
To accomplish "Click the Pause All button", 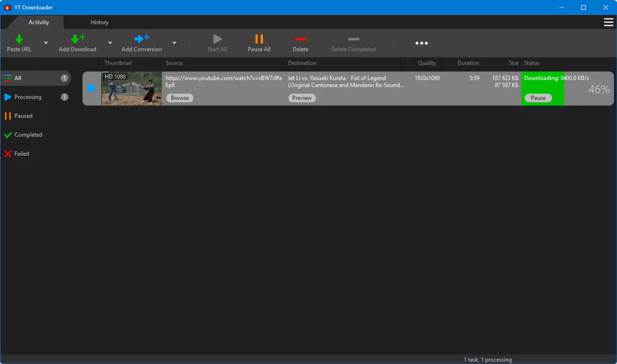I will [259, 43].
